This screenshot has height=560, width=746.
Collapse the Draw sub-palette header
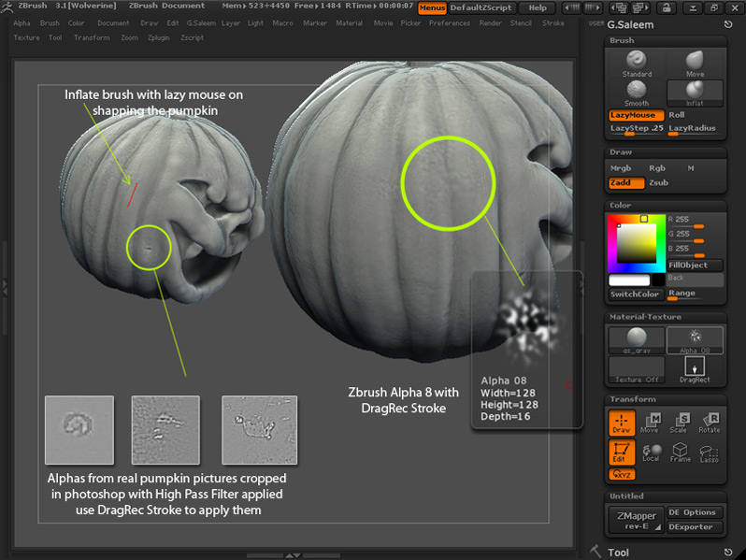pyautogui.click(x=666, y=152)
